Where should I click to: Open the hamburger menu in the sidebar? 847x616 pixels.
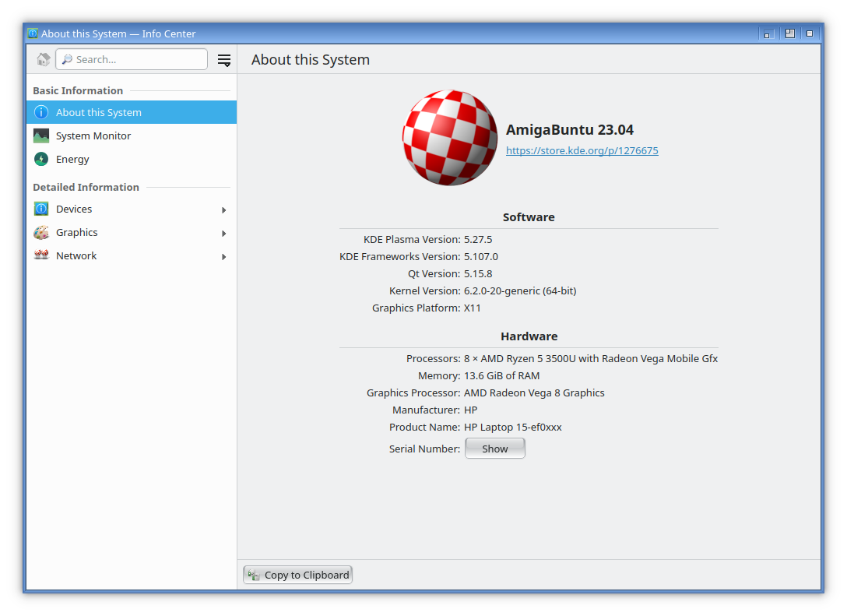pos(224,60)
